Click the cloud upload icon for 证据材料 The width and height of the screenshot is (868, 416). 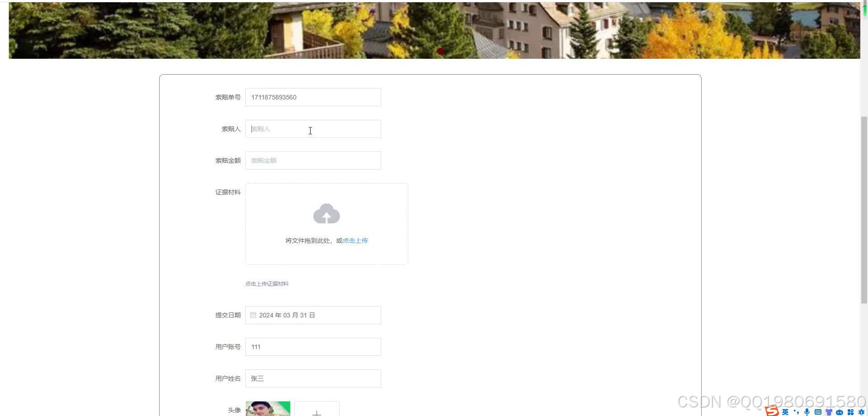[x=326, y=213]
